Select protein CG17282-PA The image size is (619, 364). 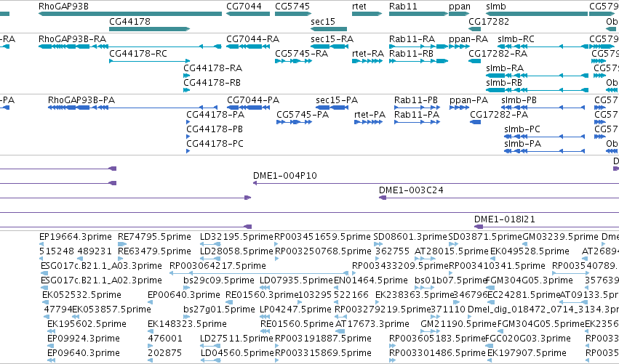tap(499, 114)
